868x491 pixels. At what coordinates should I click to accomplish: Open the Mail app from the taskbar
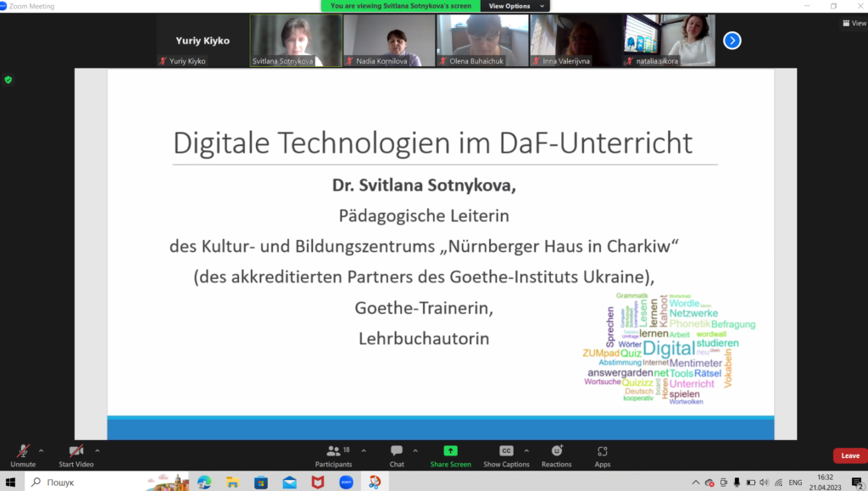point(290,483)
